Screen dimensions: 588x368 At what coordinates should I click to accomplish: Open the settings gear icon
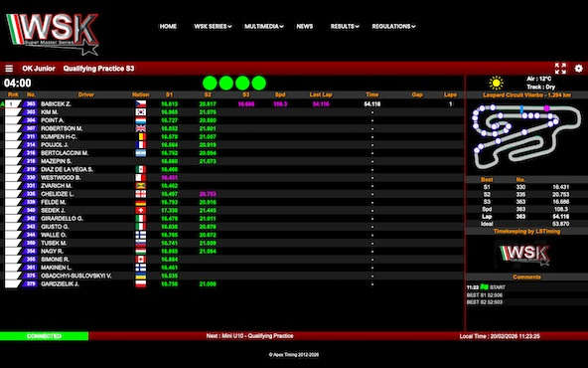(x=579, y=69)
